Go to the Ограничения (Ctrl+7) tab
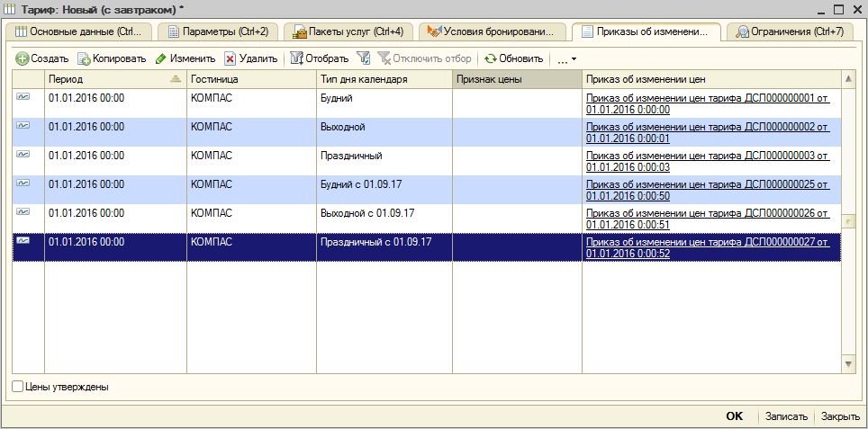Image resolution: width=868 pixels, height=429 pixels. point(790,31)
